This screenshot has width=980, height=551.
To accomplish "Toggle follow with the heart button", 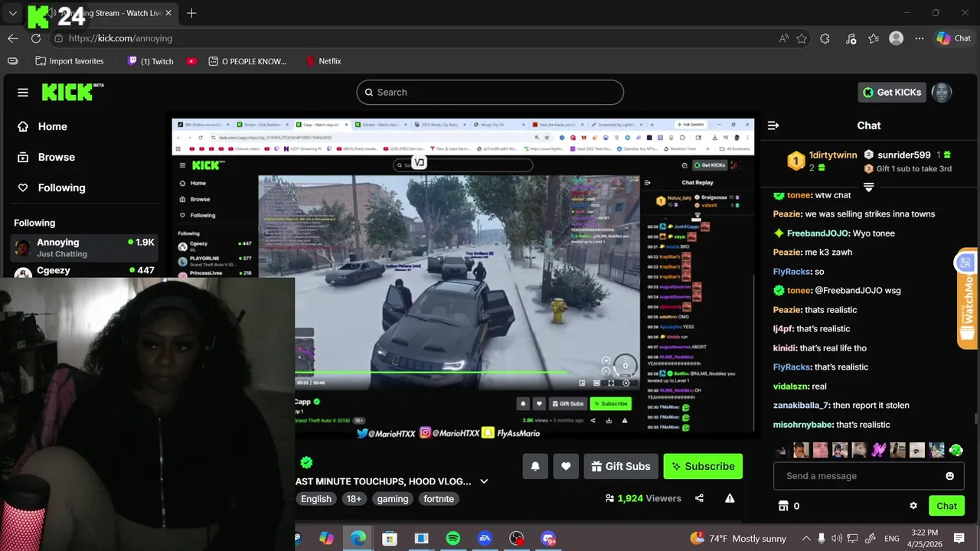I will click(x=566, y=466).
